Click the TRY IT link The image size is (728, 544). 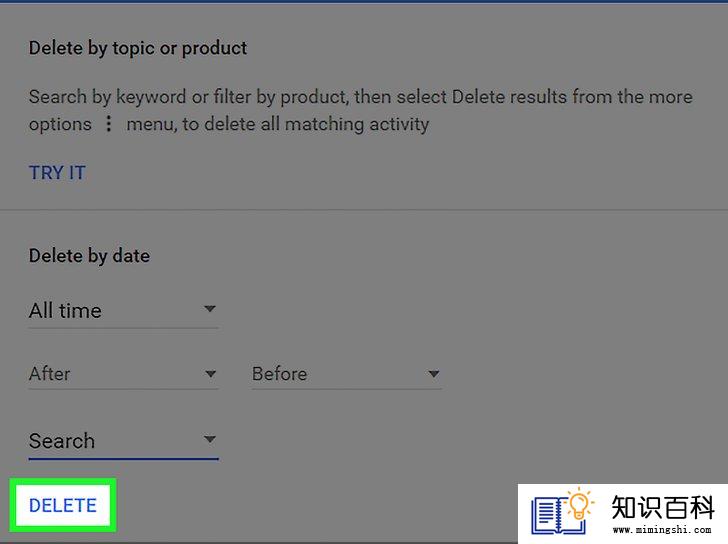pyautogui.click(x=58, y=173)
